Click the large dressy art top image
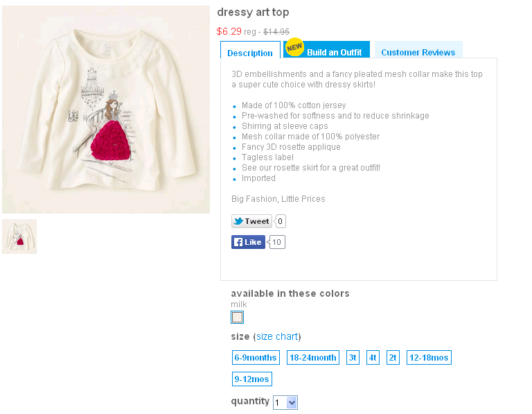 click(106, 110)
